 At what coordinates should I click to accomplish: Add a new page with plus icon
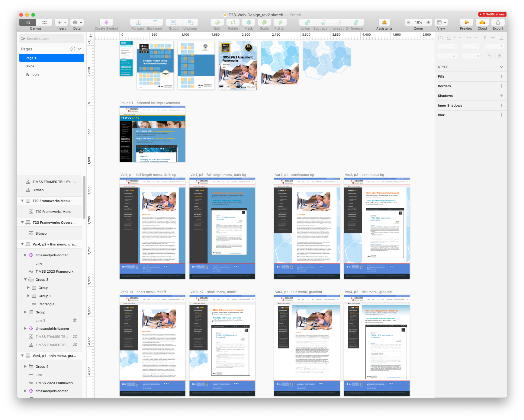pos(73,49)
